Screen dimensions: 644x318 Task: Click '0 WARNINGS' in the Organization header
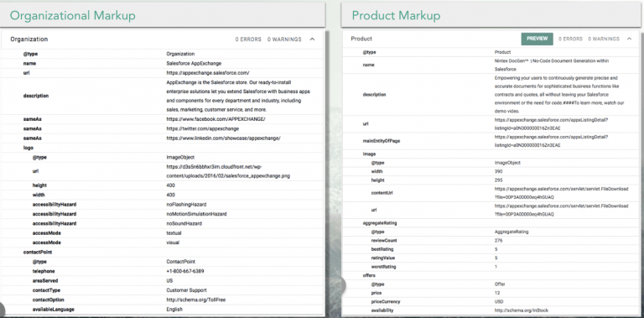tap(284, 39)
